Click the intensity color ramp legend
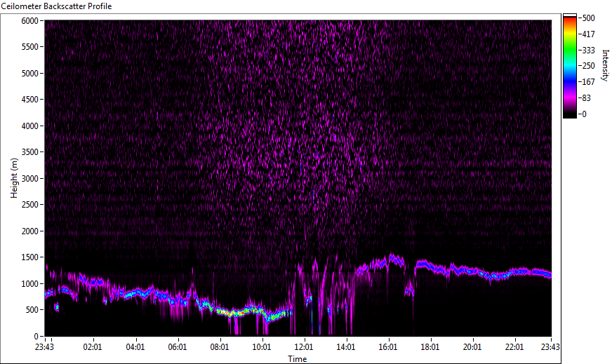 [x=569, y=66]
